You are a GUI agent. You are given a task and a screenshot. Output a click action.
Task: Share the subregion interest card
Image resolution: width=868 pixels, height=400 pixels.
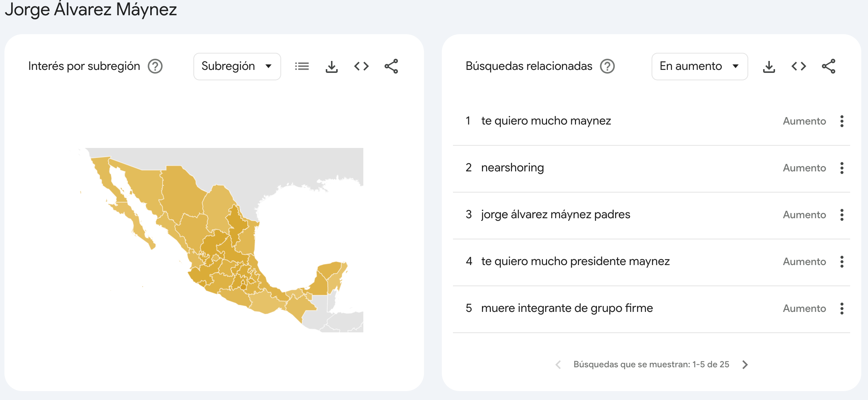391,67
